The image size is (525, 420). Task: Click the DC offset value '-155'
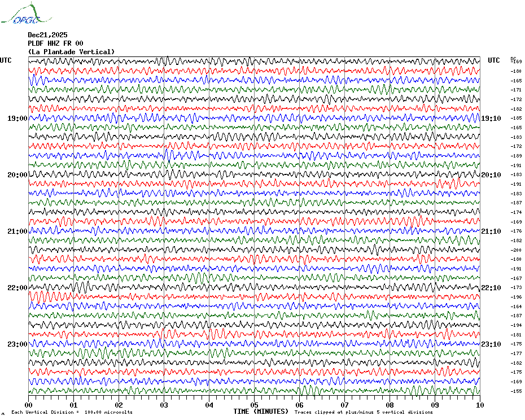point(516,391)
